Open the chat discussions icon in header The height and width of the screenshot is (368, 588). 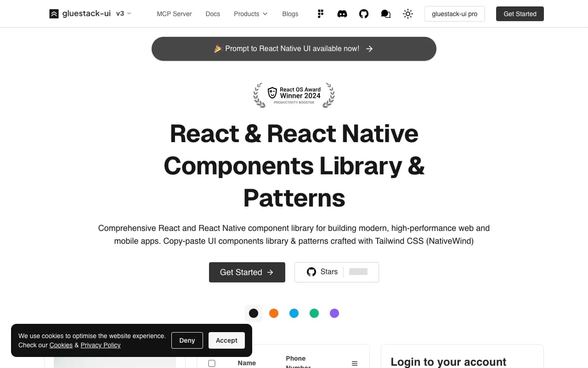pyautogui.click(x=385, y=14)
